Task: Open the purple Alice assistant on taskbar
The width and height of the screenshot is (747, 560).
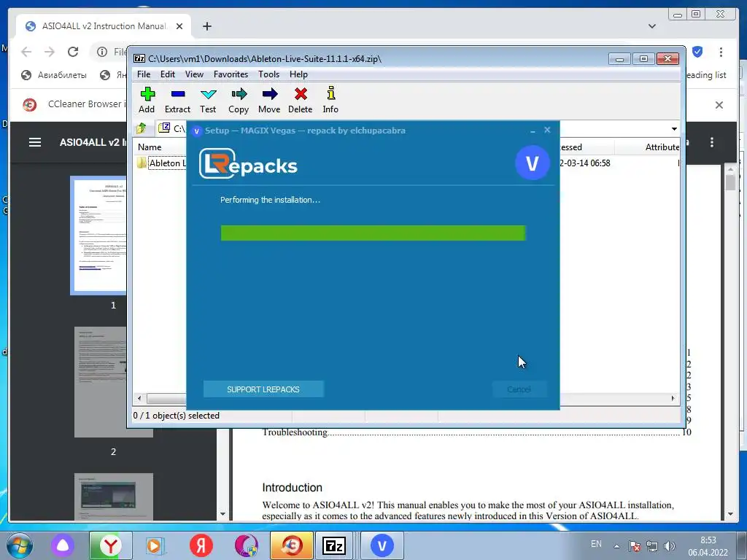Action: (63, 545)
